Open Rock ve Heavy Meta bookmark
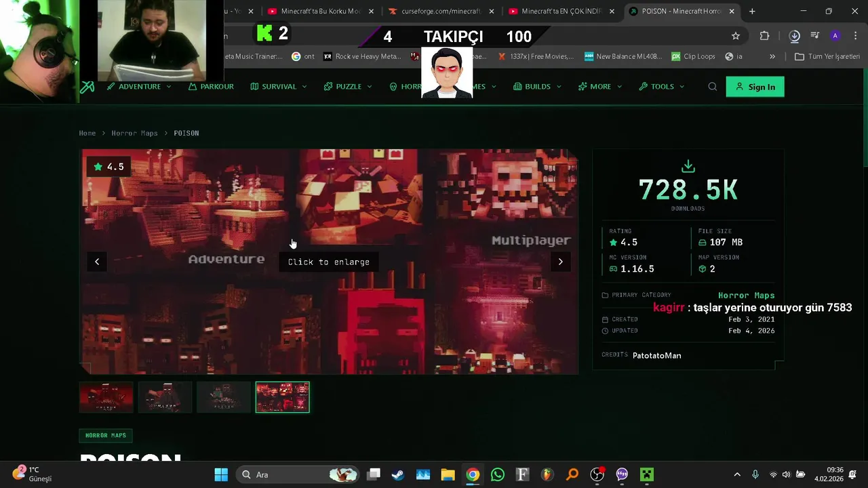This screenshot has height=488, width=868. pyautogui.click(x=362, y=56)
